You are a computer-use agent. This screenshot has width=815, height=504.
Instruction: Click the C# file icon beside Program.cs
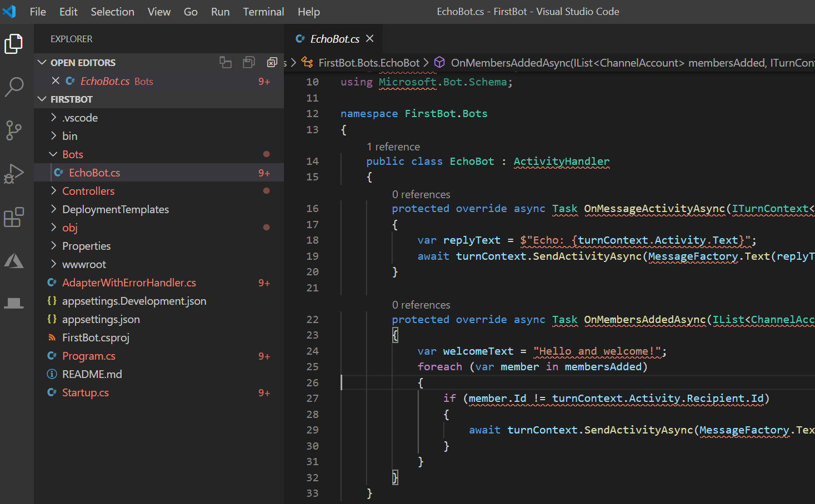(52, 356)
